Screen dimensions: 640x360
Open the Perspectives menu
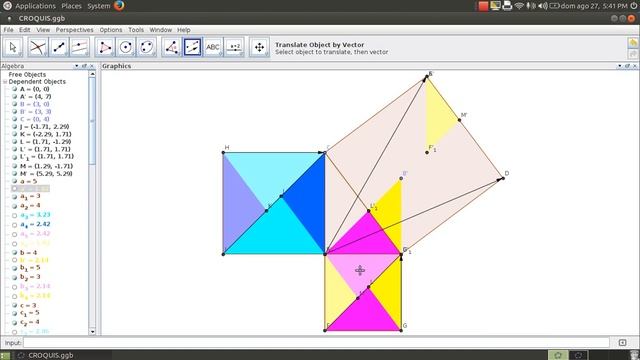[74, 30]
